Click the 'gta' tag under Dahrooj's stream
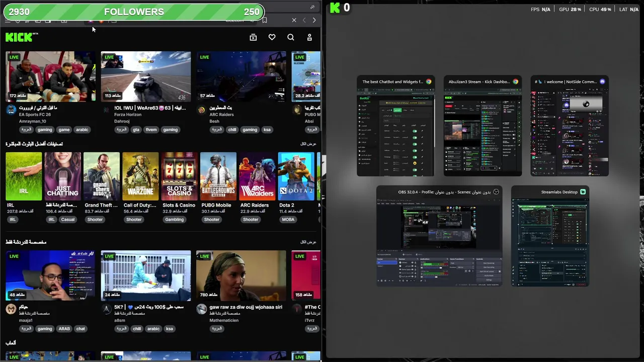This screenshot has height=362, width=644. click(x=136, y=130)
